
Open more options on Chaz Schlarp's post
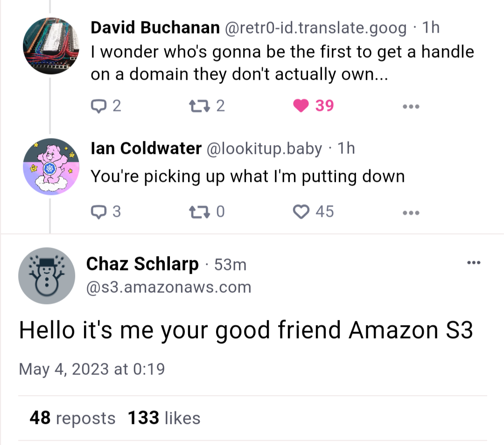click(473, 263)
